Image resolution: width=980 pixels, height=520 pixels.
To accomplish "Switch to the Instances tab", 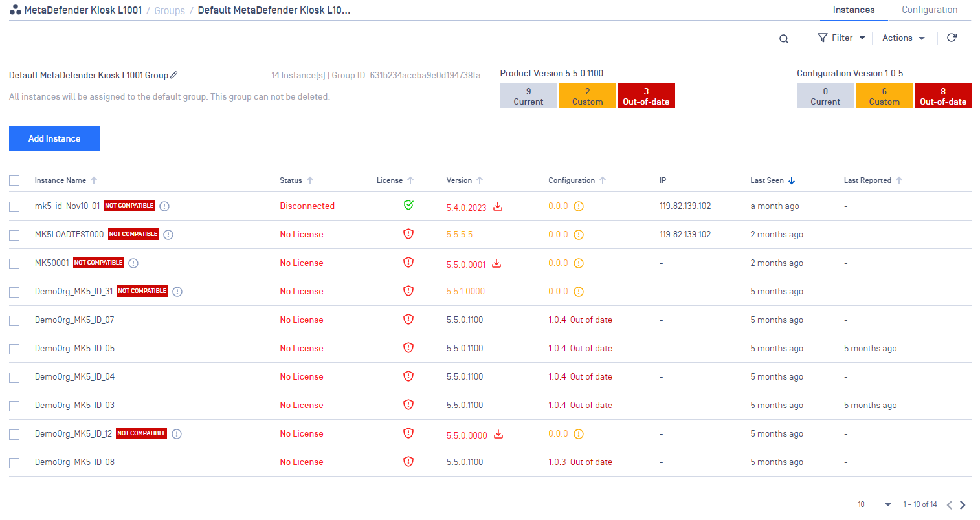I will point(854,10).
